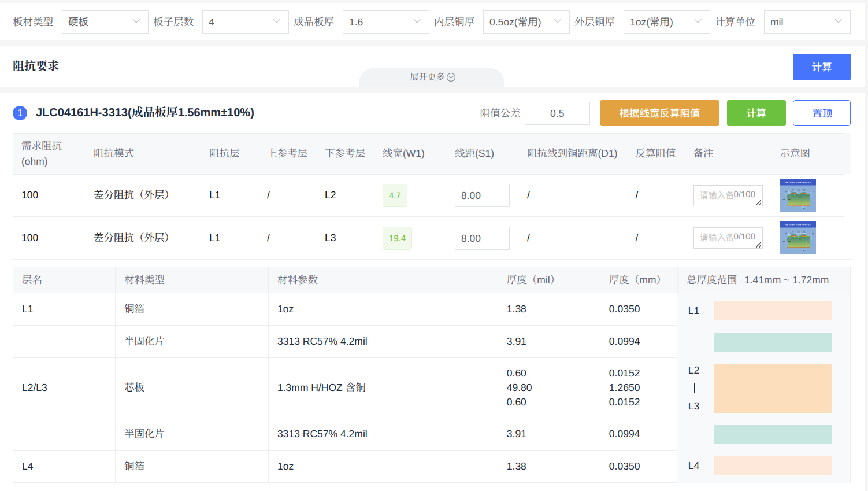Click the L4 copper layer color bar

point(773,466)
